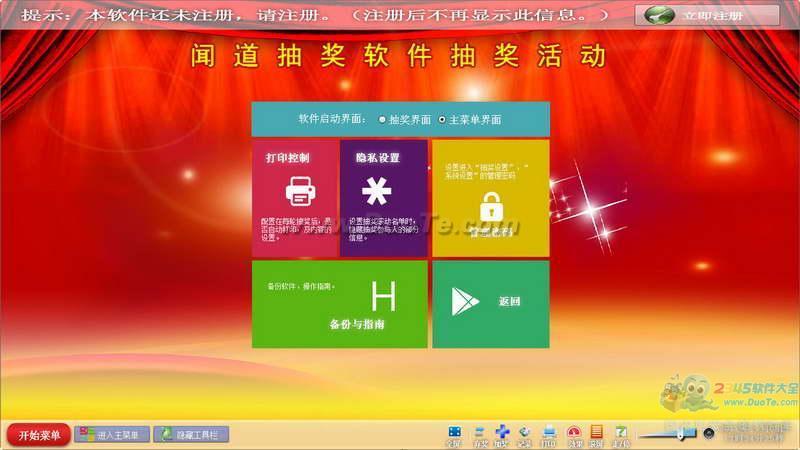This screenshot has width=800, height=450.
Task: Click the orange list icon in toolbar
Action: point(597,433)
